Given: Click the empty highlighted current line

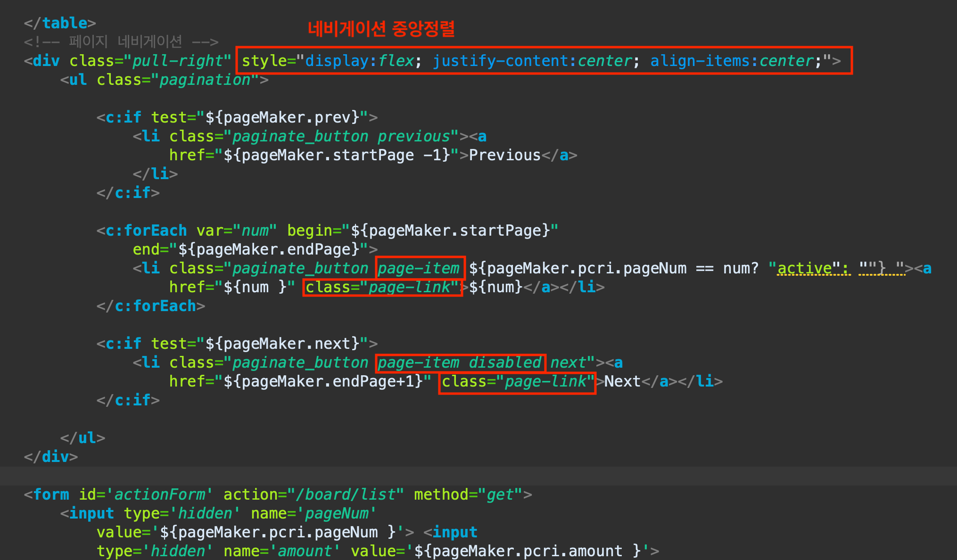Looking at the screenshot, I should click(471, 476).
